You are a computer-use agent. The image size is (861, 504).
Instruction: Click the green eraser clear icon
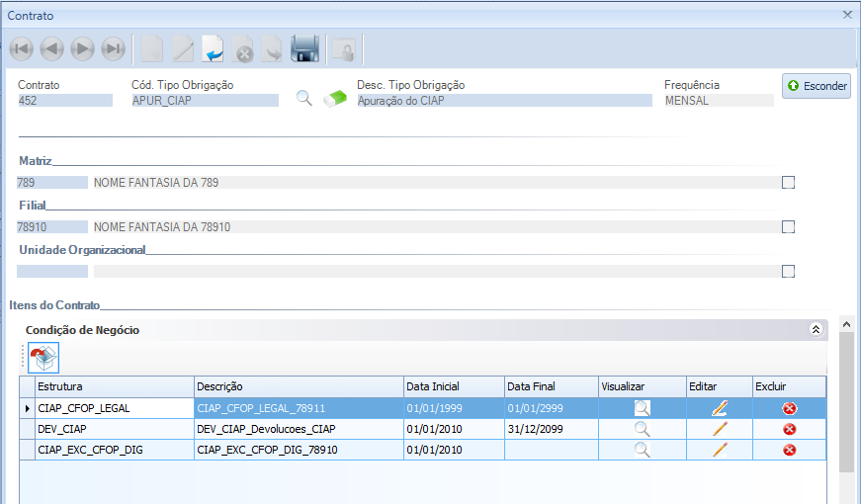337,98
